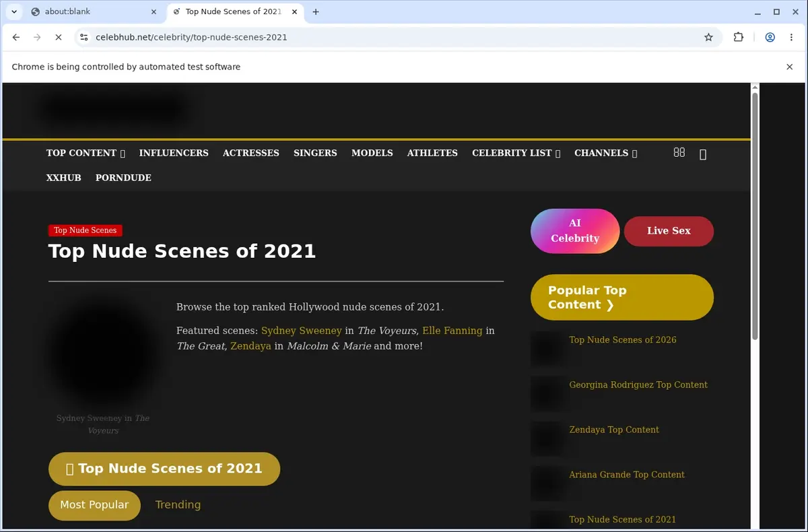The width and height of the screenshot is (808, 532).
Task: Dismiss the automated test software notice
Action: pyautogui.click(x=790, y=67)
